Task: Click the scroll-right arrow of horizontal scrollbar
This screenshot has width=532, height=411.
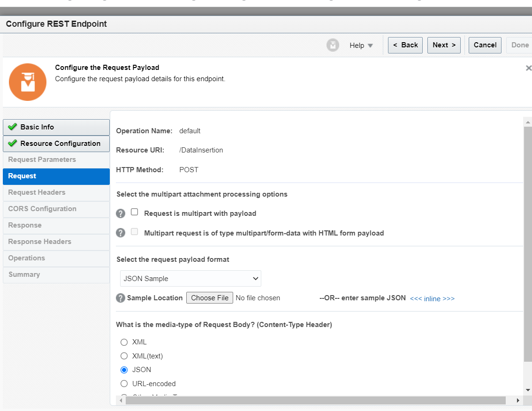Action: point(518,400)
